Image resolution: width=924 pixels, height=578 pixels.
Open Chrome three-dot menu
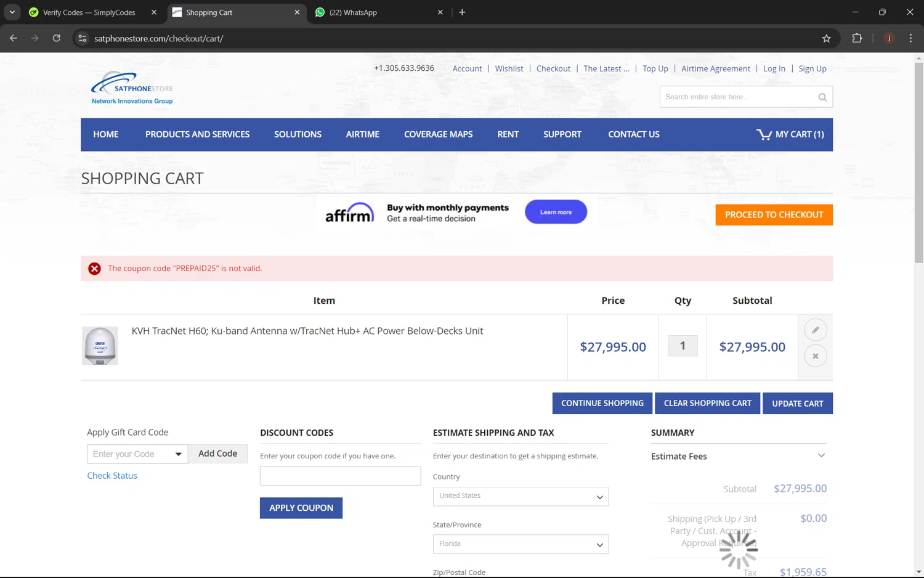click(910, 38)
